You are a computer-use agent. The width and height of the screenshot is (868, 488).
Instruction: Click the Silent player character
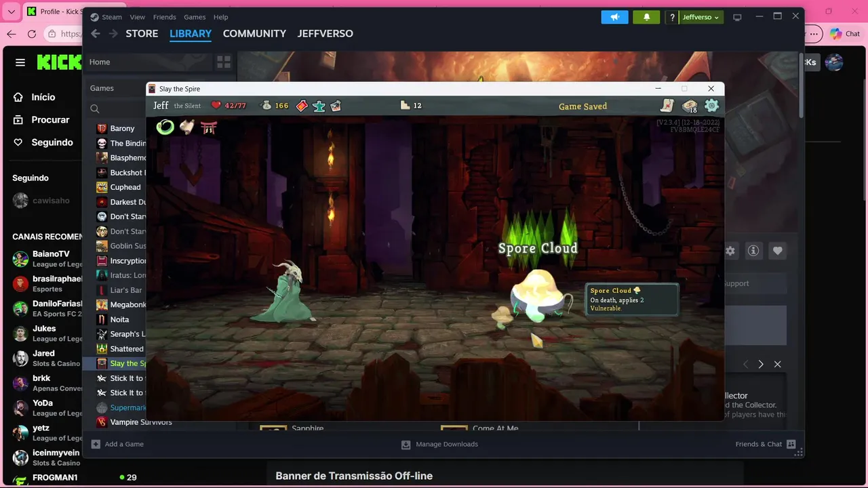(285, 293)
